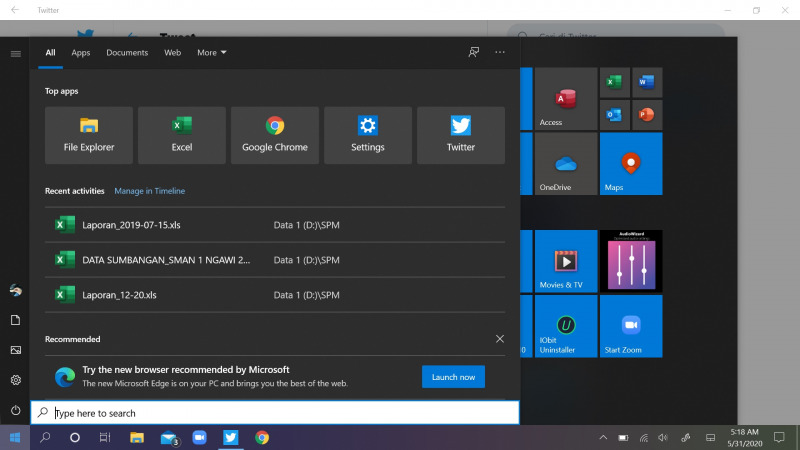Open Pictures icon in start sidebar
The height and width of the screenshot is (450, 800).
click(16, 350)
